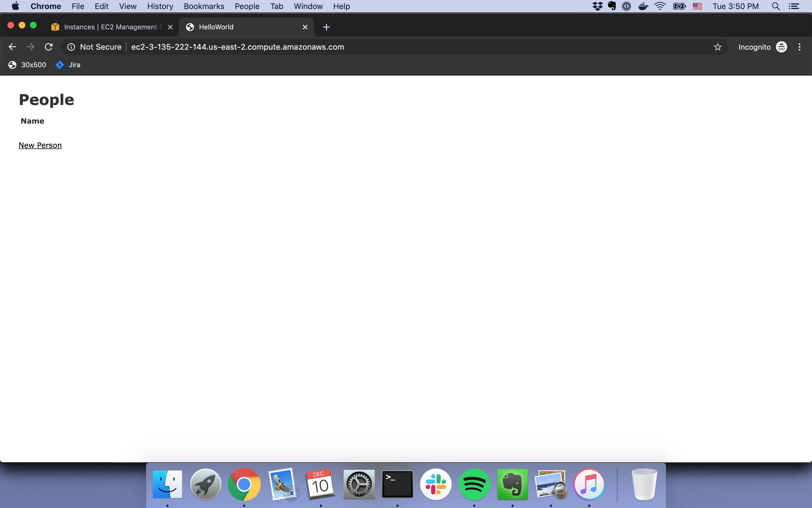The image size is (812, 508).
Task: Close the EC2 Management Console tab
Action: pos(171,27)
